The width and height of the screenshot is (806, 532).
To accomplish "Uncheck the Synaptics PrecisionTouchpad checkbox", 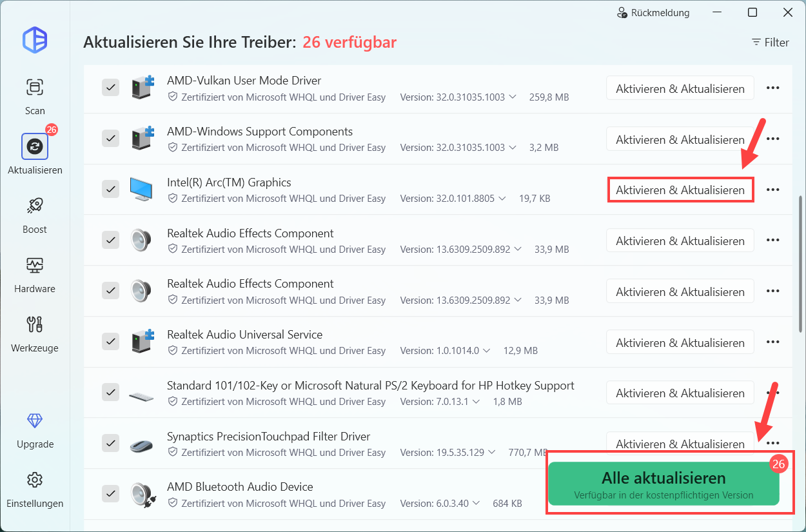I will 111,443.
